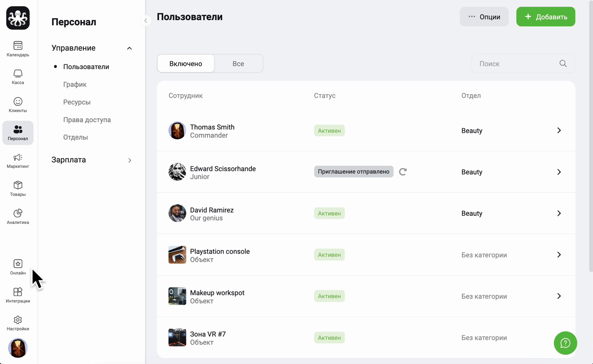Open Edward Scissorhande row chevron
This screenshot has height=364, width=593.
559,172
